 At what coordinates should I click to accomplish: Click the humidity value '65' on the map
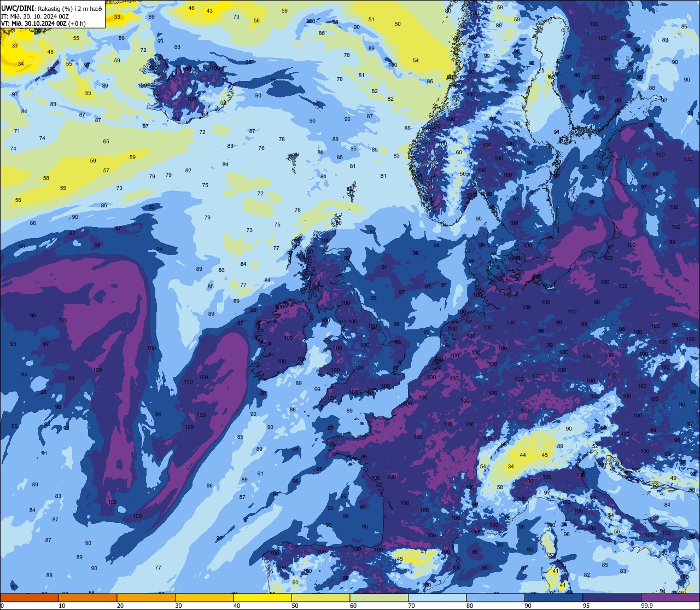pyautogui.click(x=106, y=141)
